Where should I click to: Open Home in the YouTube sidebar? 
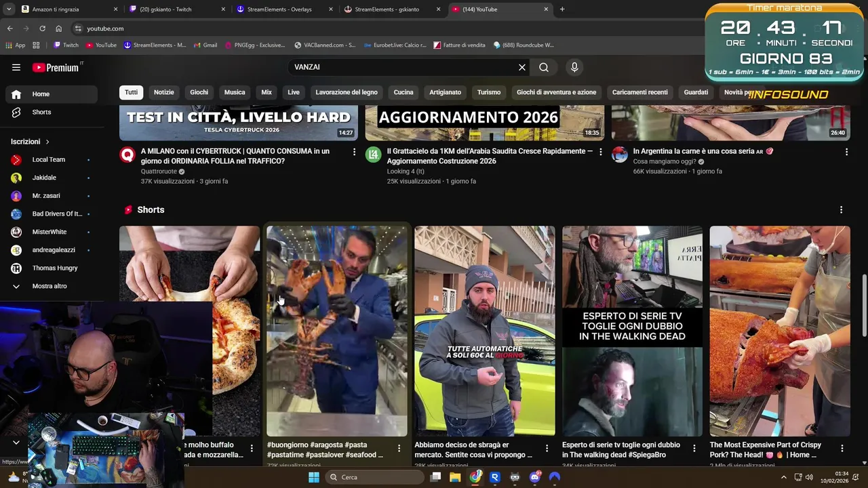tap(51, 94)
